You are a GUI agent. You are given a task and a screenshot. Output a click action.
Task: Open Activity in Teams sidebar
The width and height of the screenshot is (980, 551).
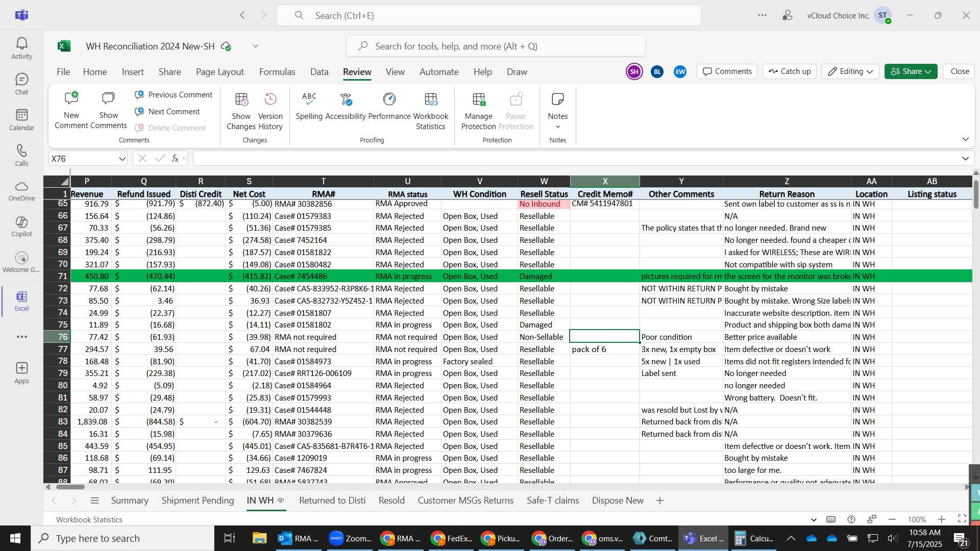21,48
